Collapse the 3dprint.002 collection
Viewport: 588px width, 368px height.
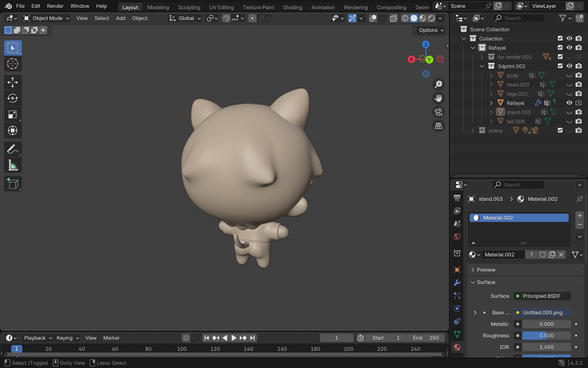482,66
